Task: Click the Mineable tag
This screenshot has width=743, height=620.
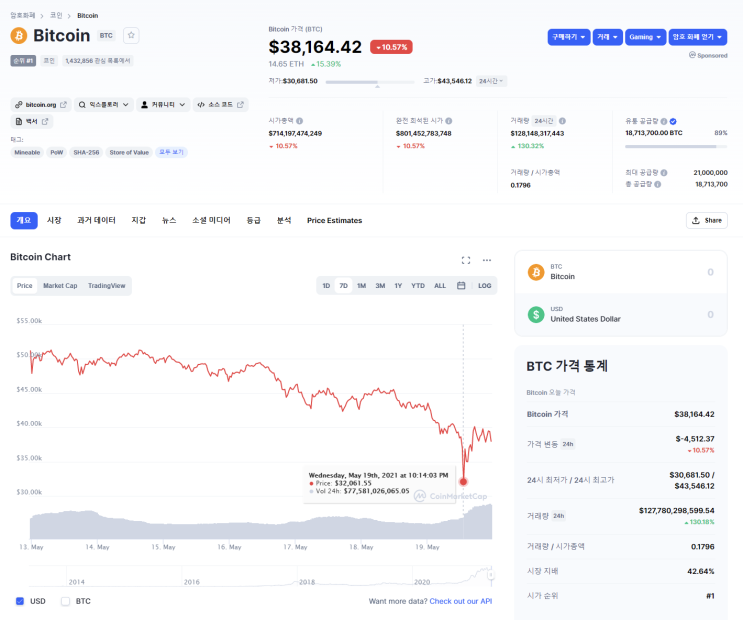Action: tap(27, 152)
